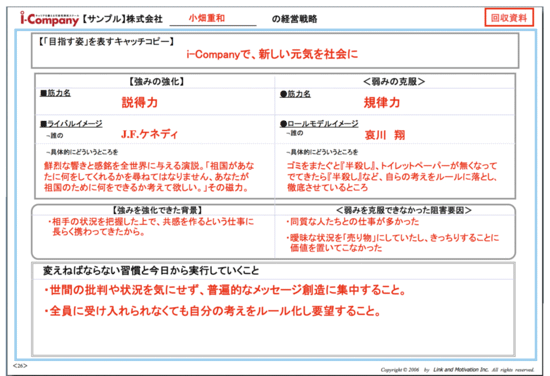Click the Link and Motivation copyright text
Image resolution: width=550 pixels, height=376 pixels.
pos(457,370)
